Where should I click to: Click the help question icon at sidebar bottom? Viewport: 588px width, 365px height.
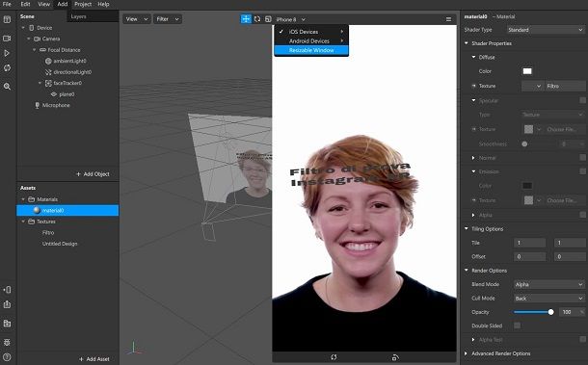click(x=7, y=356)
